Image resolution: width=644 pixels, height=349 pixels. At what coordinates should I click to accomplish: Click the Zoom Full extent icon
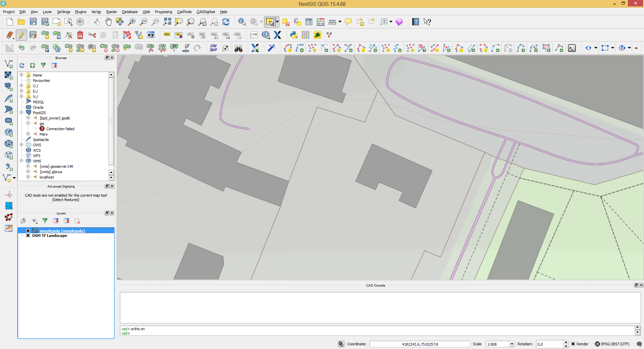pos(167,22)
